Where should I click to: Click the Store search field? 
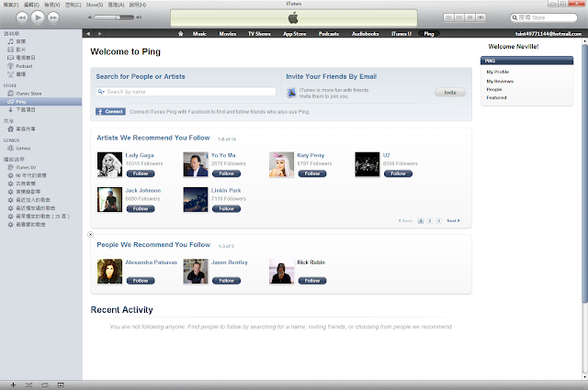coord(543,17)
